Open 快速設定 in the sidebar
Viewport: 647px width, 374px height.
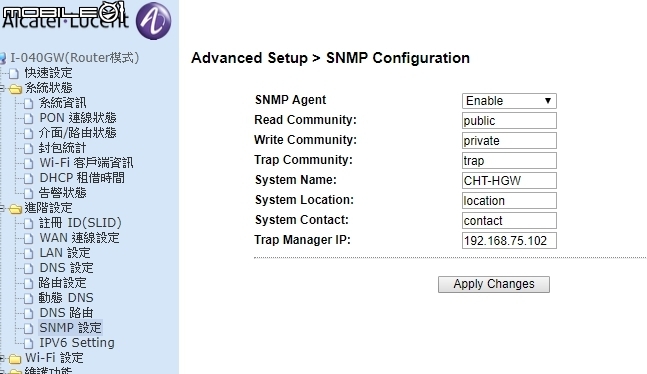(x=48, y=73)
